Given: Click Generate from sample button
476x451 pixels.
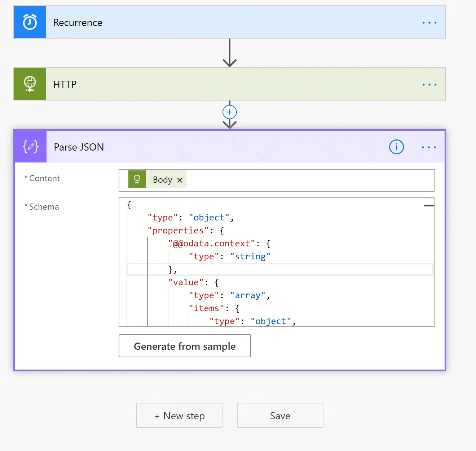Looking at the screenshot, I should tap(185, 346).
